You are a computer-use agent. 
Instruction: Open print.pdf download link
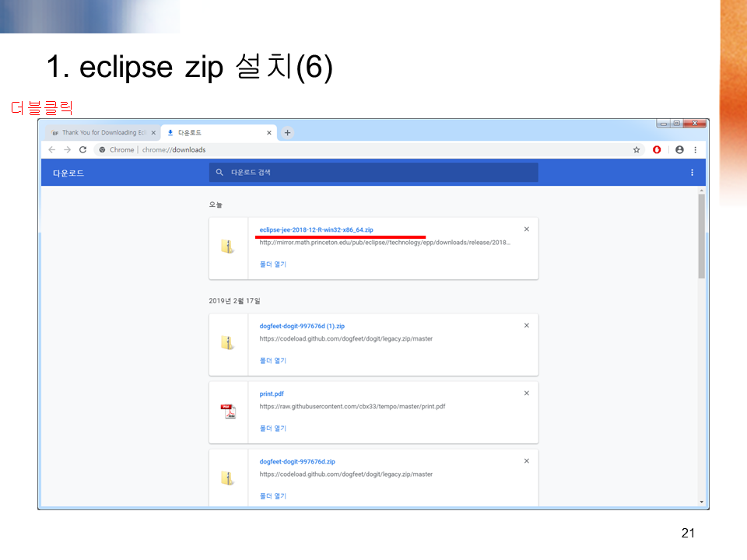[x=272, y=394]
